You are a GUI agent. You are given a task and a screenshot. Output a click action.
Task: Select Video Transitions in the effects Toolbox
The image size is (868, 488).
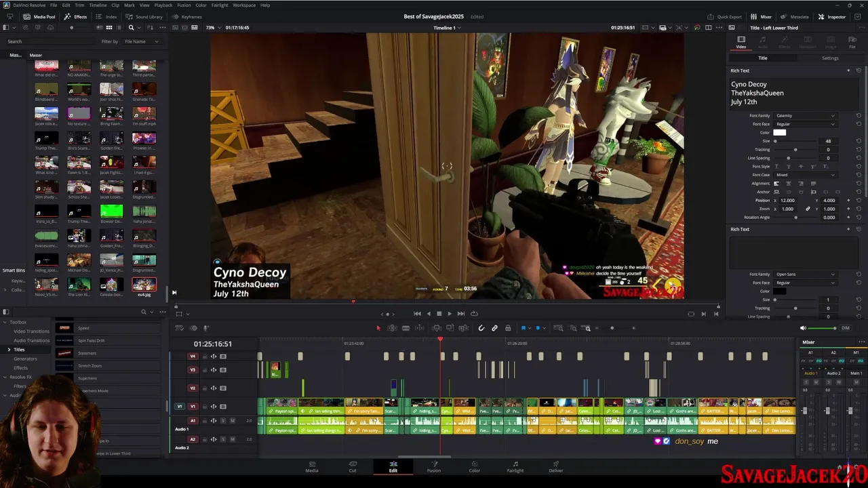pos(31,331)
